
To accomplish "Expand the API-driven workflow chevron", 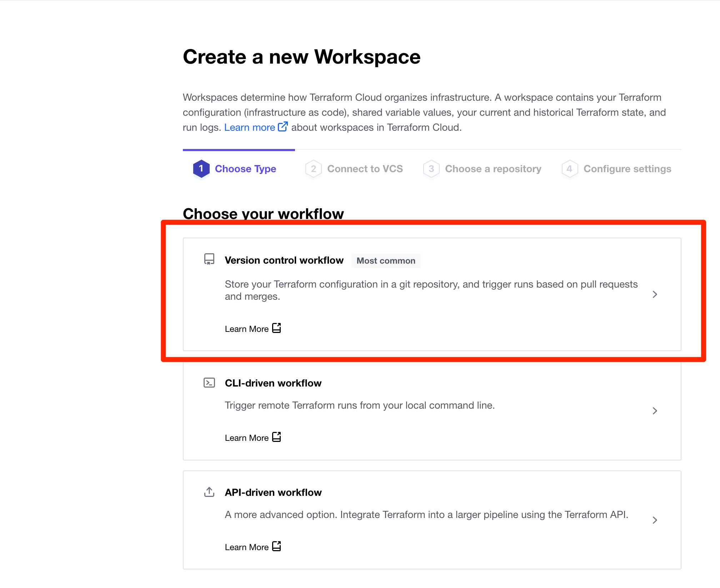I will point(655,520).
